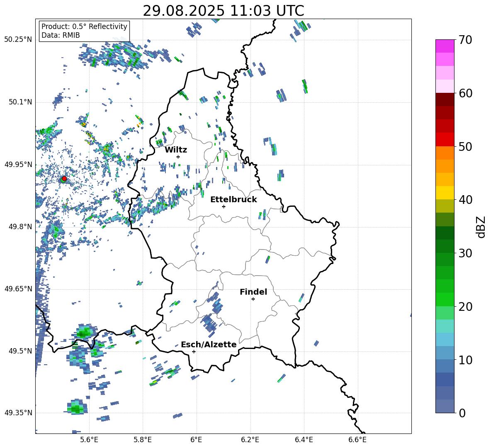
Task: Click the 49.95°N latitude label
Action: tap(18, 165)
